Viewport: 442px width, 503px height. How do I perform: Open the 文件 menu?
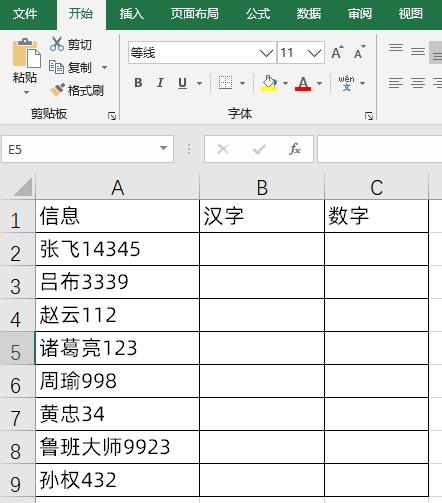coord(25,14)
